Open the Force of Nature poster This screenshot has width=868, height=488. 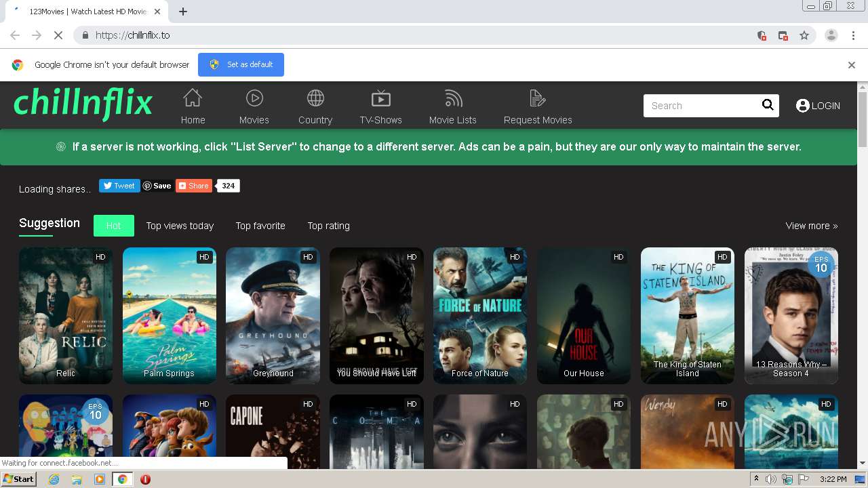point(480,316)
